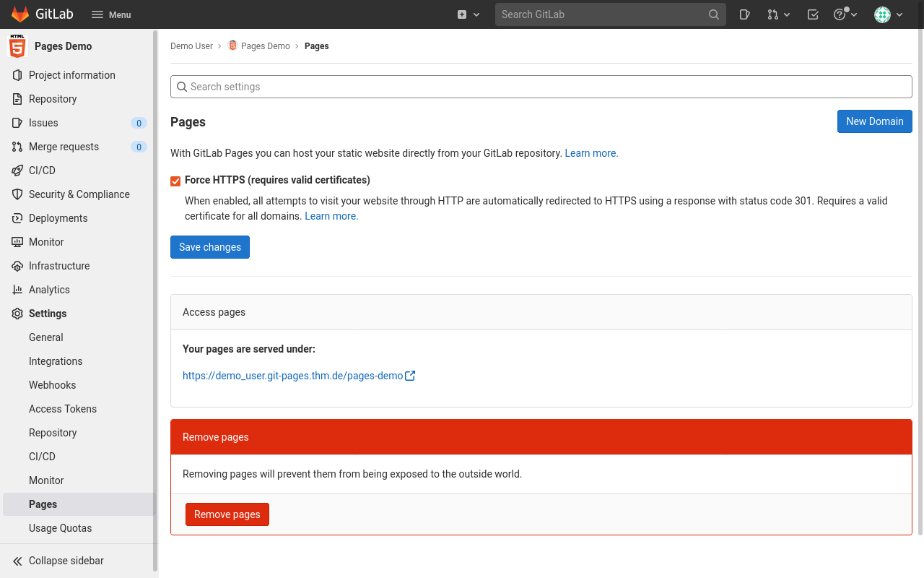
Task: Click the Settings label in the sidebar
Action: 48,314
